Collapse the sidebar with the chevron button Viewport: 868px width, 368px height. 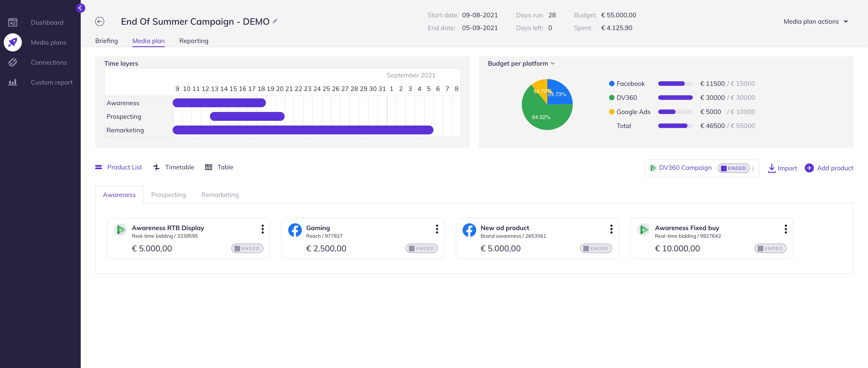(x=80, y=8)
